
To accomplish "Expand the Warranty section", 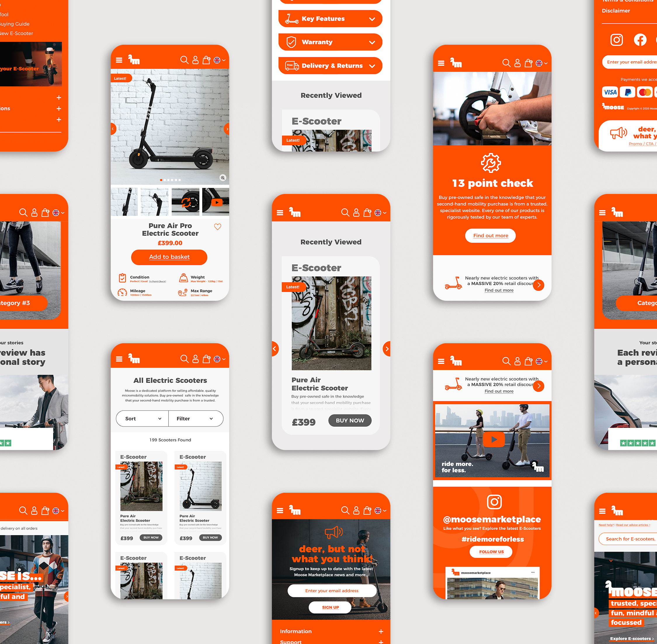I will coord(331,42).
